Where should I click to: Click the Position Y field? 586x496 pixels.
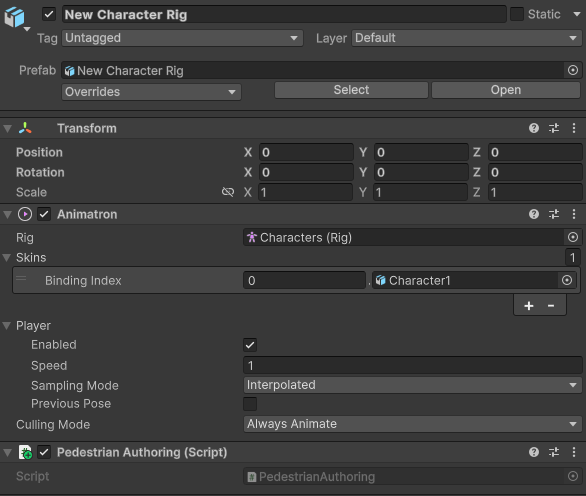[421, 153]
